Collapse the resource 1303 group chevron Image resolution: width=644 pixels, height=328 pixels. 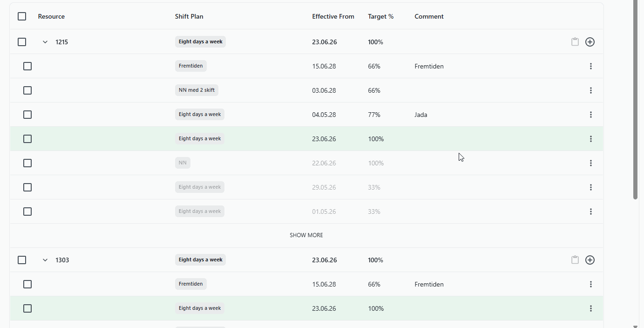(45, 260)
